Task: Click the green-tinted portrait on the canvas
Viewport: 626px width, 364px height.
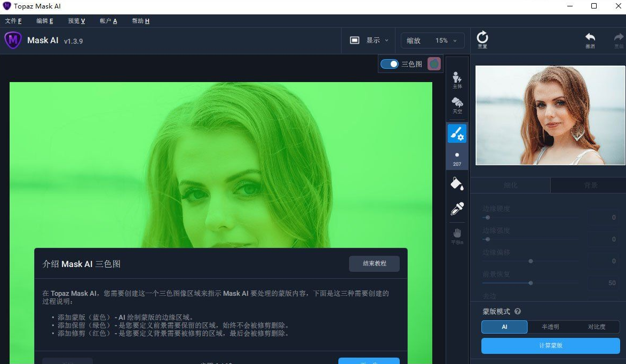Action: coord(221,165)
